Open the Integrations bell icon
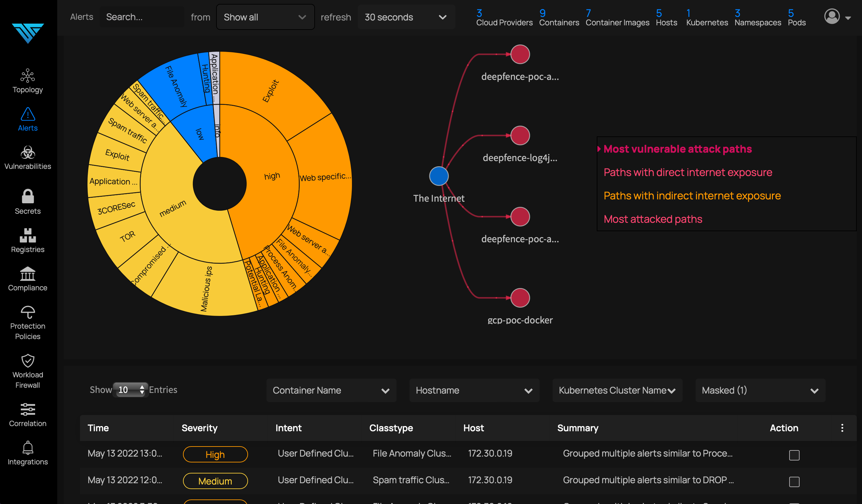 click(28, 447)
